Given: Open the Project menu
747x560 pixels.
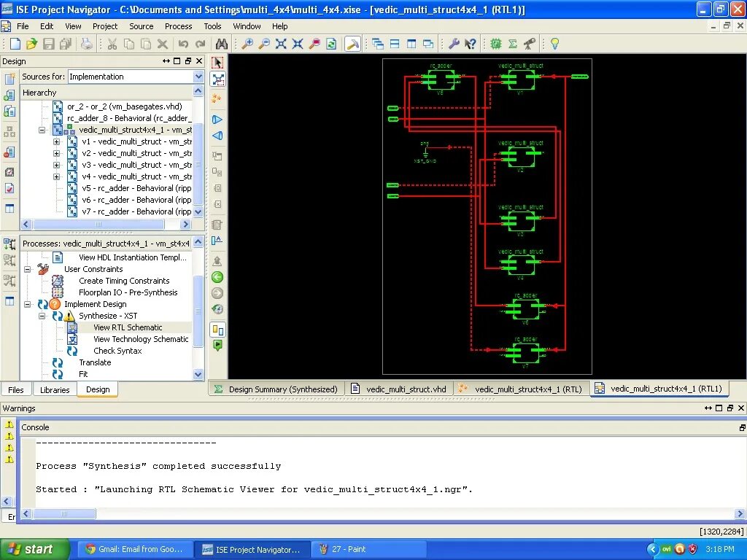Looking at the screenshot, I should pyautogui.click(x=105, y=26).
